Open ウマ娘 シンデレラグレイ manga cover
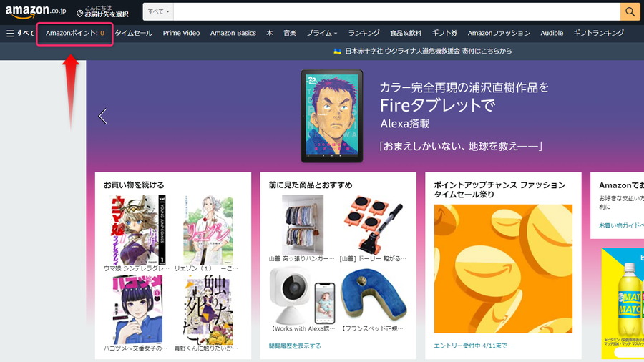 [x=137, y=230]
